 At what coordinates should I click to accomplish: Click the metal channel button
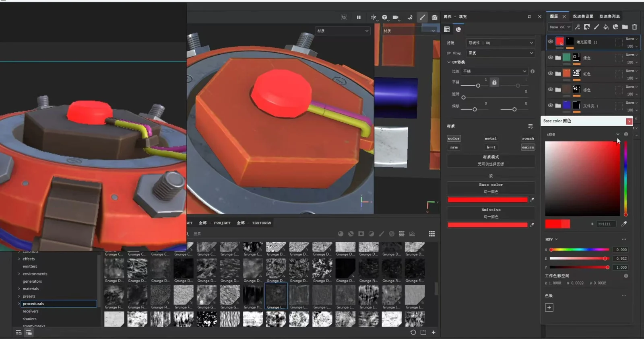click(x=491, y=138)
